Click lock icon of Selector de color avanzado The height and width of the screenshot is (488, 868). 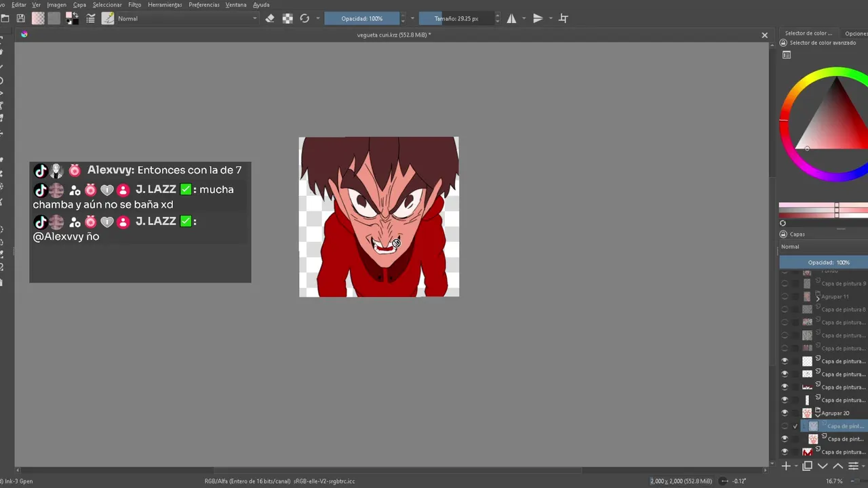783,43
